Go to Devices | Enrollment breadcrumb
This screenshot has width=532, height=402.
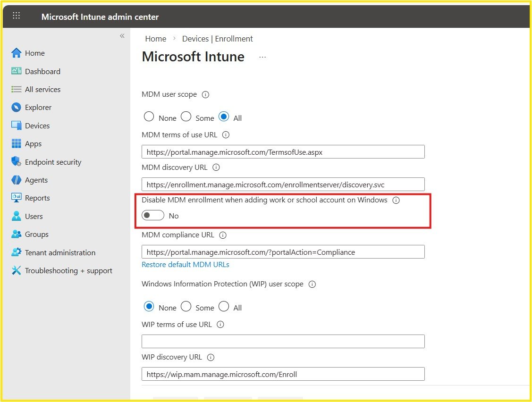point(218,39)
